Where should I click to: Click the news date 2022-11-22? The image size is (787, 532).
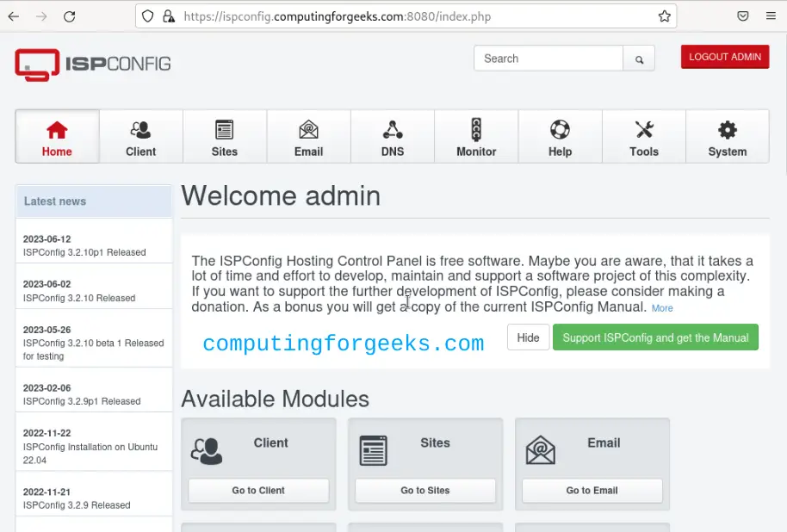[47, 433]
